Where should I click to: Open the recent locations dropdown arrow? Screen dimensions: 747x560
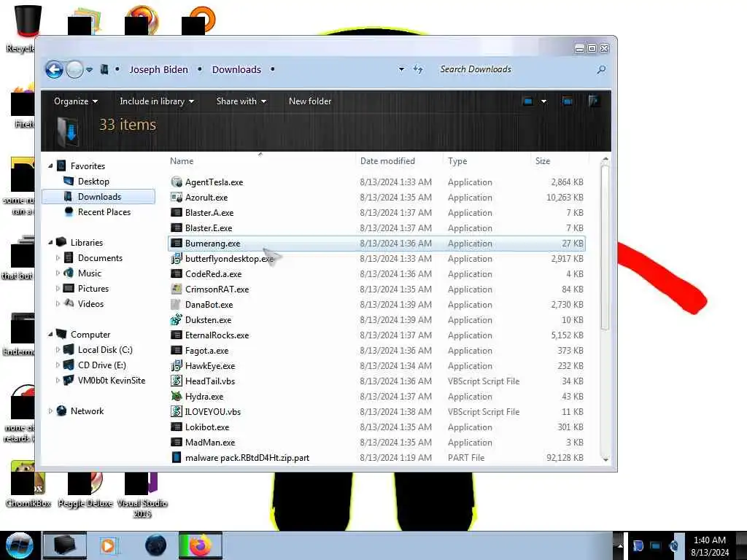(89, 69)
